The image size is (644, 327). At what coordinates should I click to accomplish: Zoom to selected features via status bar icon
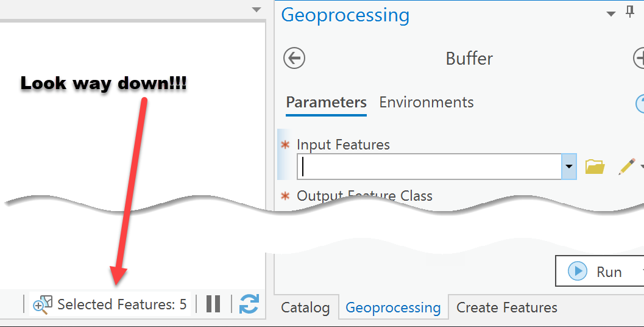[x=42, y=304]
